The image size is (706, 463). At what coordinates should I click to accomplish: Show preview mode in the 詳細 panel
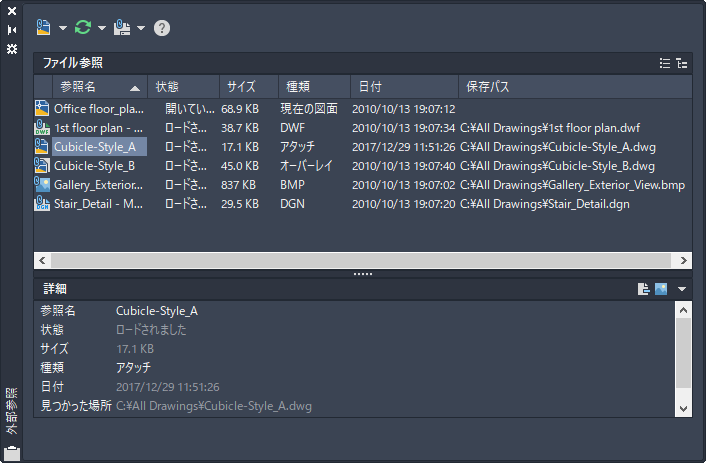[661, 289]
